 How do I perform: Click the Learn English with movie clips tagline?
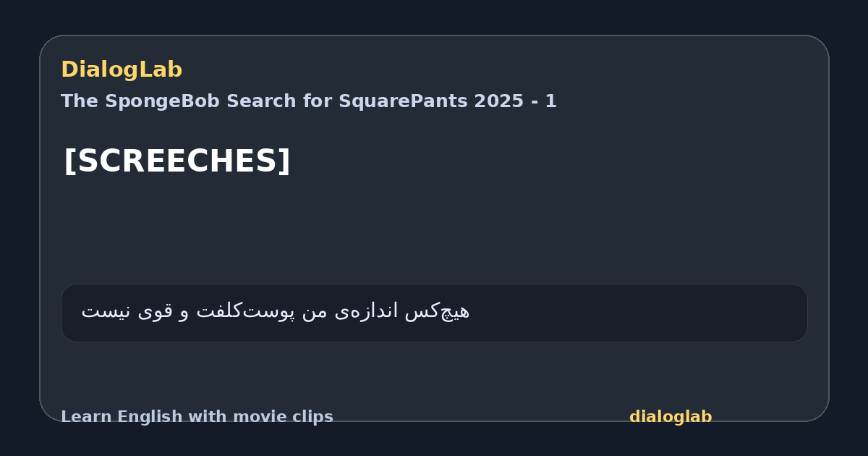coord(197,417)
